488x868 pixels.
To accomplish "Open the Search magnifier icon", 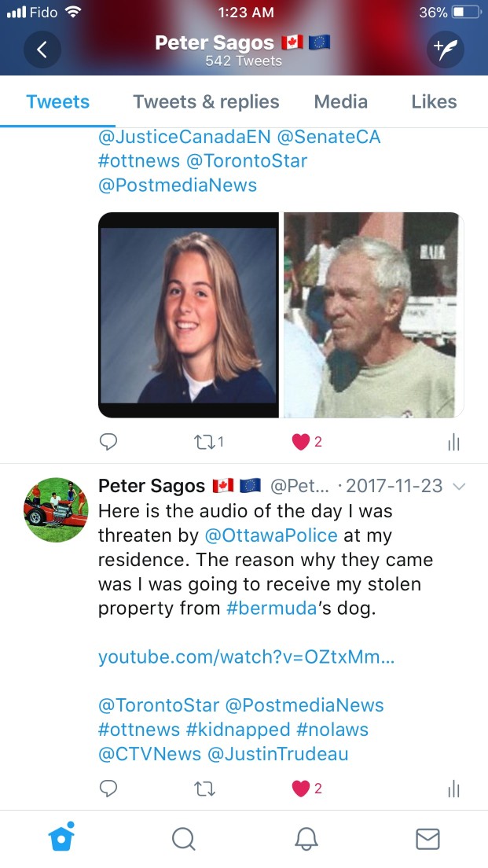I will click(x=183, y=839).
